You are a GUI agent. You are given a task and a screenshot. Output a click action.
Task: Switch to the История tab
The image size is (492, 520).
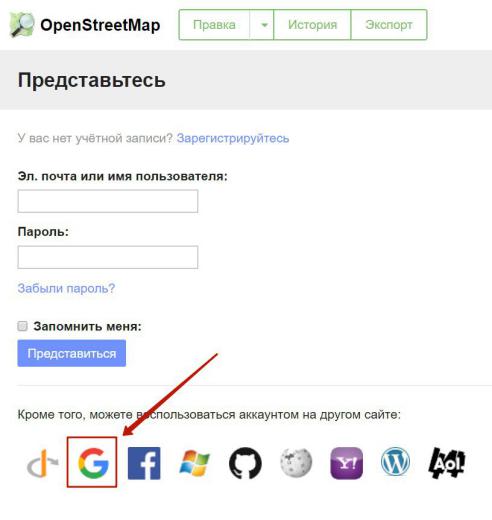point(312,25)
